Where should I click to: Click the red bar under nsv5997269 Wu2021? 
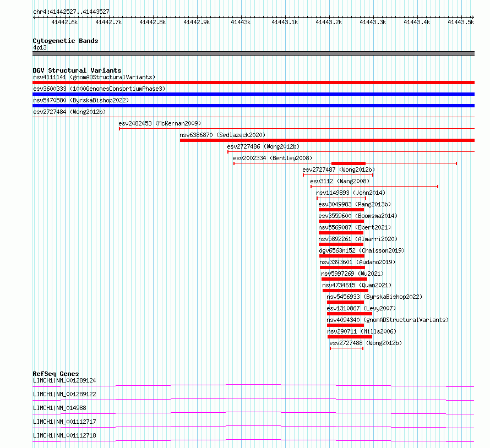(344, 279)
